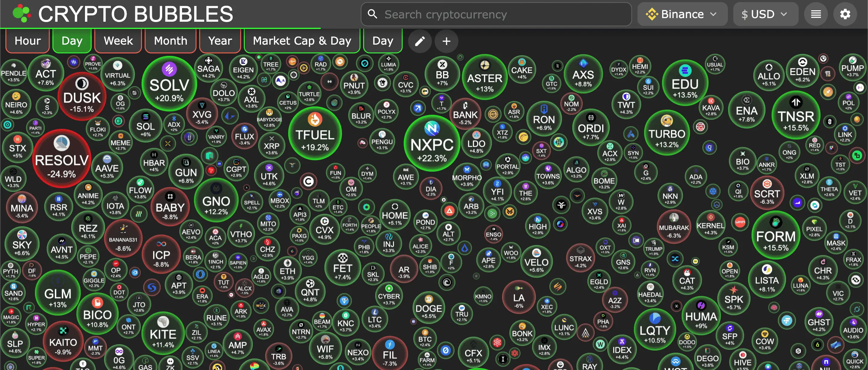Open the settings gear icon
This screenshot has width=868, height=370.
pos(845,14)
